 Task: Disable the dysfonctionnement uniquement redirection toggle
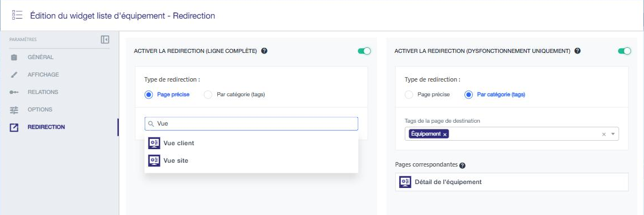pyautogui.click(x=624, y=51)
